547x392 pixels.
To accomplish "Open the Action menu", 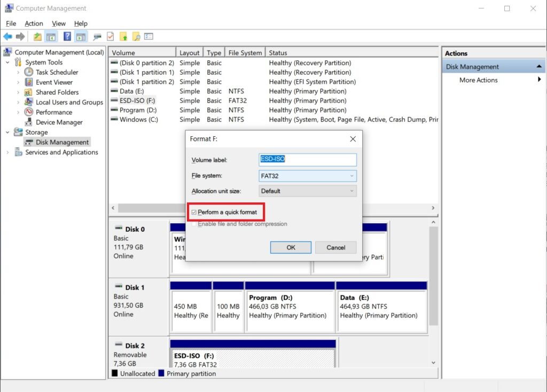I will point(34,23).
